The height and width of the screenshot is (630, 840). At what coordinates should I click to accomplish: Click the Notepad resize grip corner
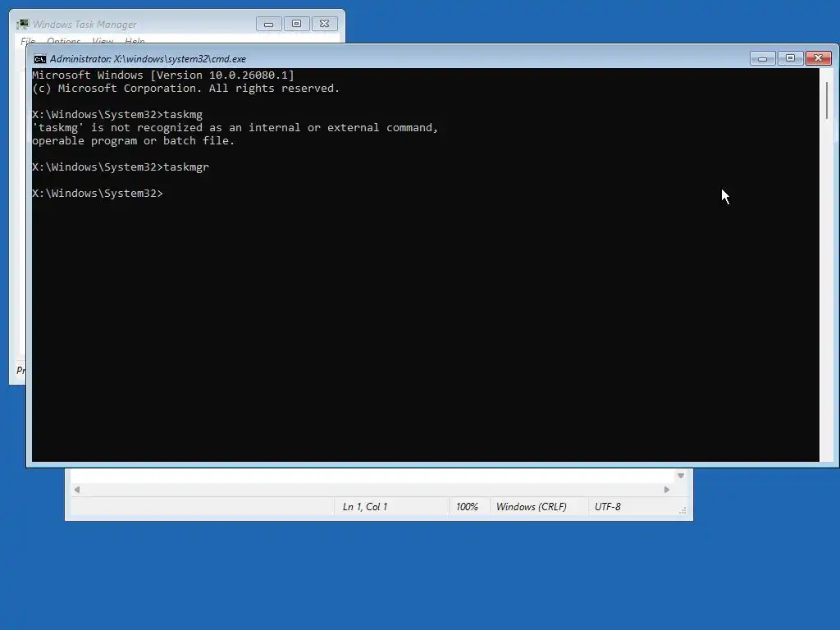click(682, 510)
